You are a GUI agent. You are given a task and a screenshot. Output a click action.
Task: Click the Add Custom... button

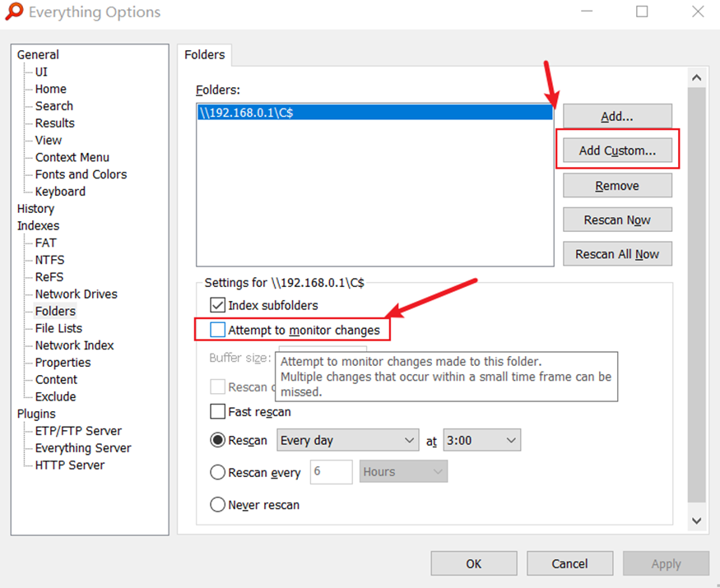pos(617,150)
